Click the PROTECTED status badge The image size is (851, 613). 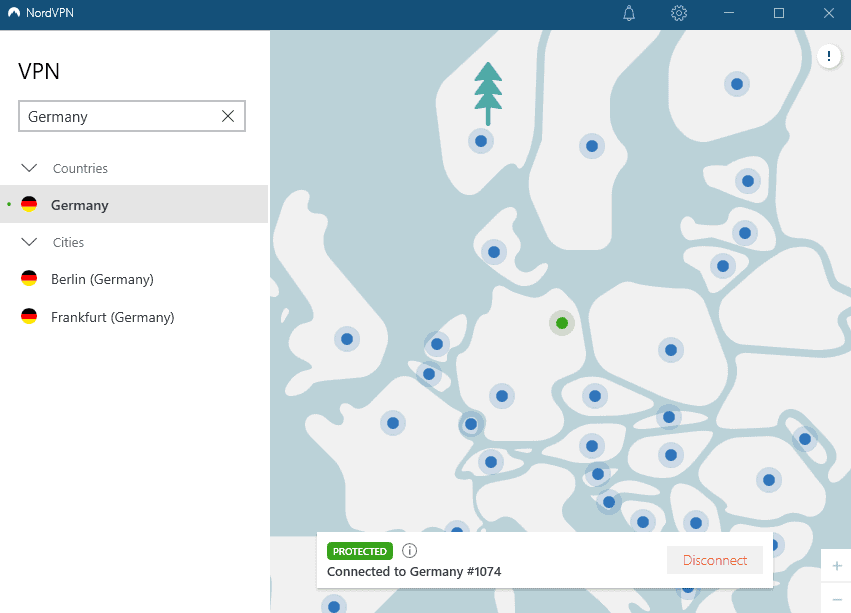[359, 551]
